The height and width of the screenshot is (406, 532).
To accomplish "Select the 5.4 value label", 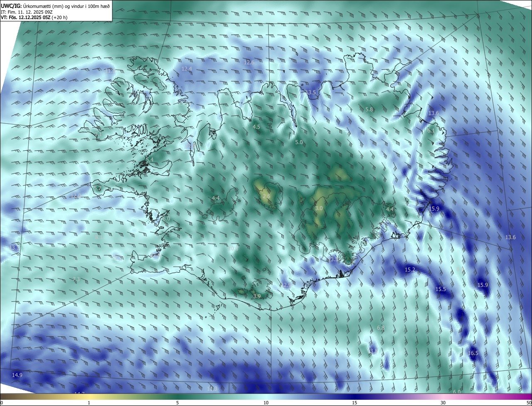I will coord(150,160).
